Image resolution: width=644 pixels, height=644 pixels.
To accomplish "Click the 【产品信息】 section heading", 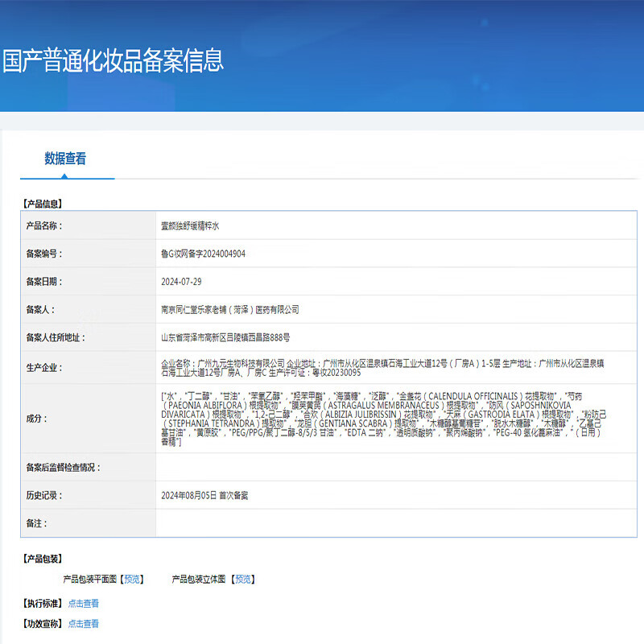I will click(43, 204).
